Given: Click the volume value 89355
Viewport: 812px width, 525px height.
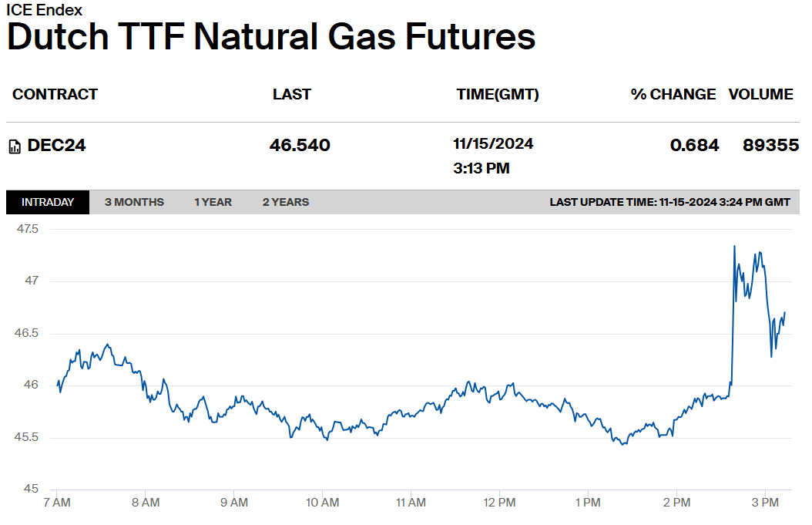Looking at the screenshot, I should tap(770, 145).
